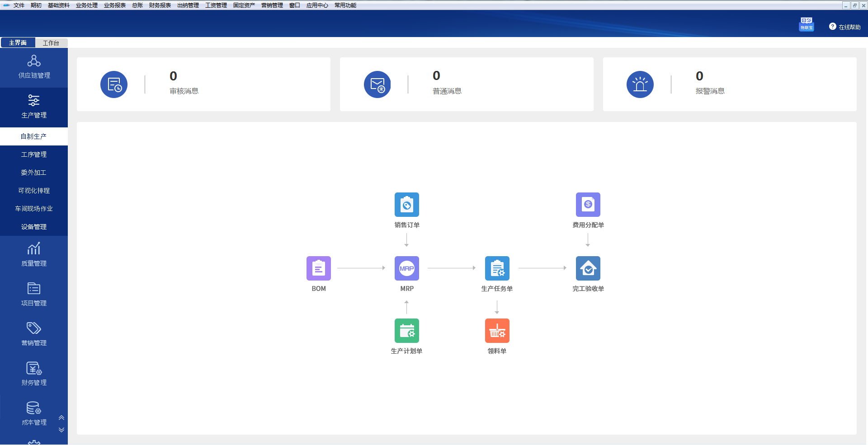Open the 生产任务单 production task icon
This screenshot has height=445, width=868.
(x=497, y=268)
